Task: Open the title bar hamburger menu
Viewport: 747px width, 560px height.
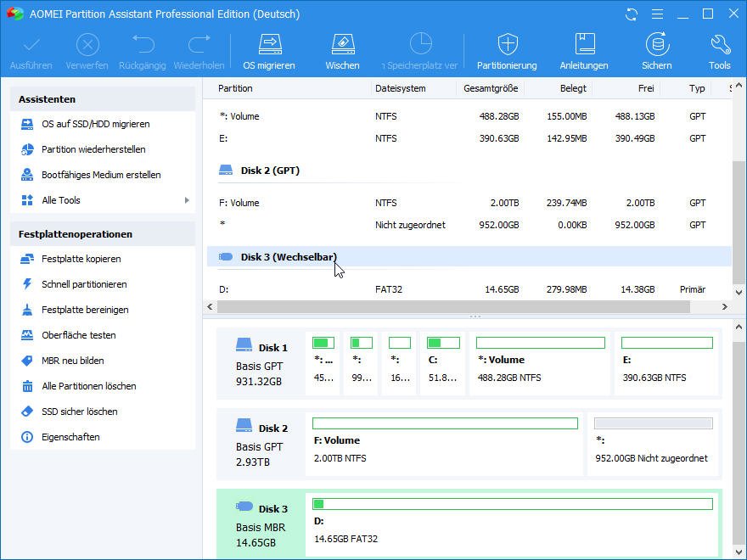Action: [x=656, y=14]
